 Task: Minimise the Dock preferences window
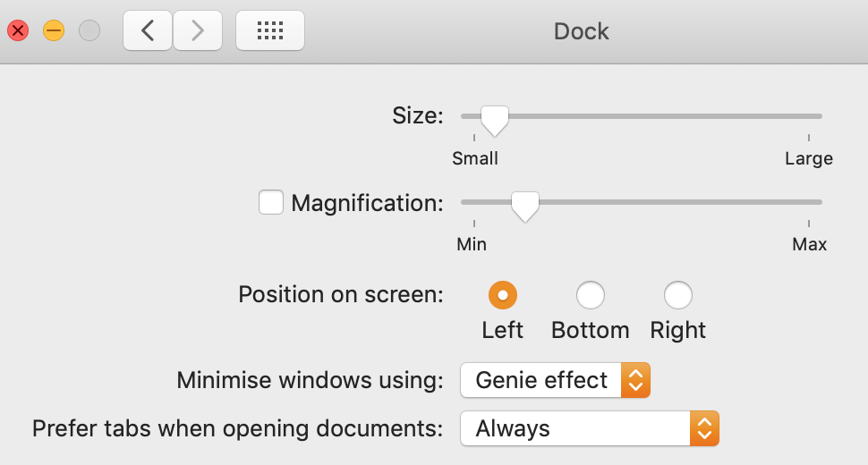pos(54,31)
